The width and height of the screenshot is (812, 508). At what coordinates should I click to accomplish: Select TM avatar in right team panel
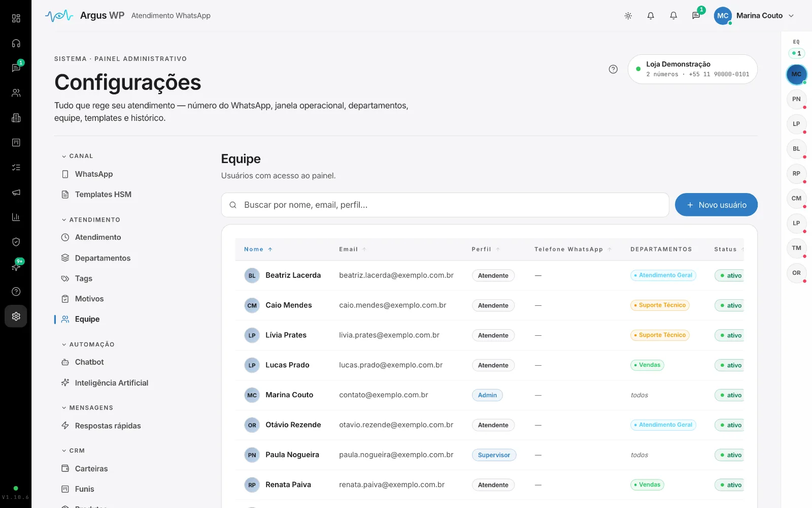[x=796, y=248]
